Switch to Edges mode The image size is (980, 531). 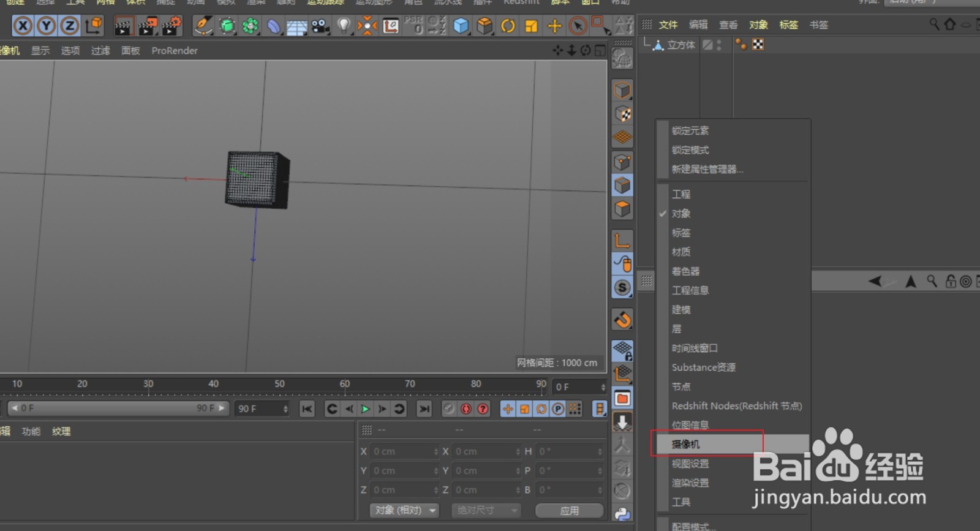[x=622, y=185]
